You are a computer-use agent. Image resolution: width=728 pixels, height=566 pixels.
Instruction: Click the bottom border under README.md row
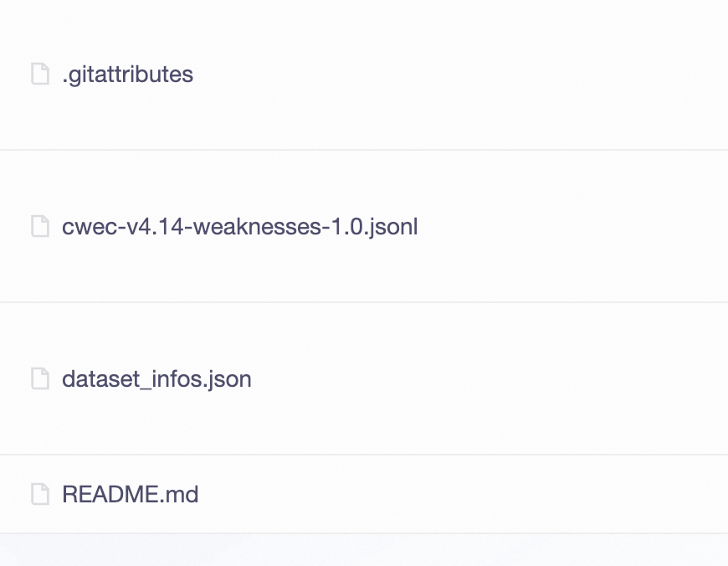(x=364, y=533)
